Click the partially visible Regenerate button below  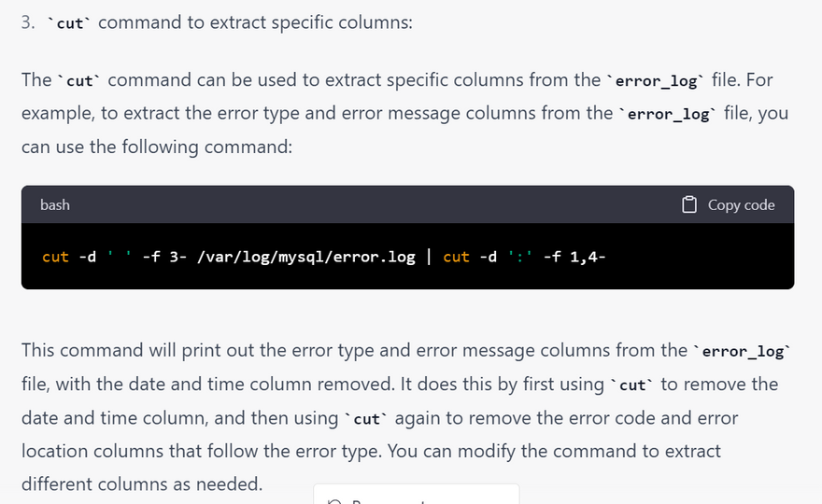(416, 497)
